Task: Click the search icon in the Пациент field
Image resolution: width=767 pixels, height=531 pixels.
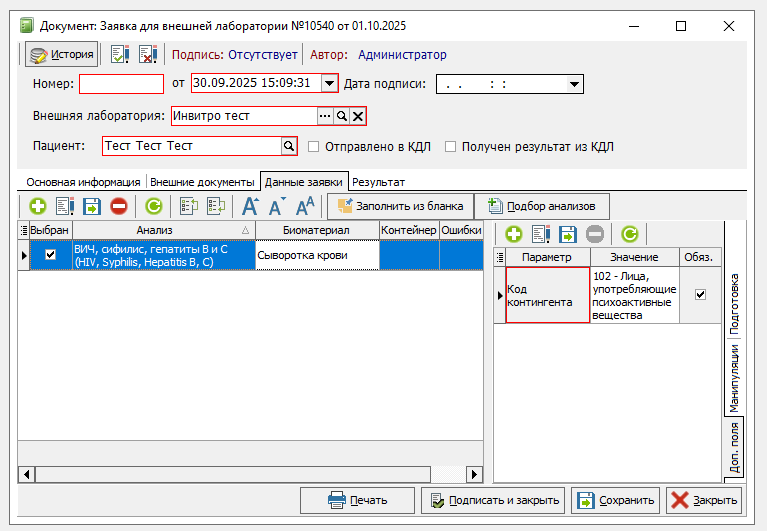Action: tap(289, 146)
